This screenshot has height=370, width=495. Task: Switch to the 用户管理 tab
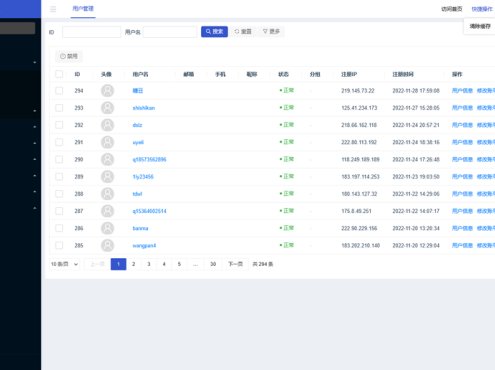[x=83, y=9]
